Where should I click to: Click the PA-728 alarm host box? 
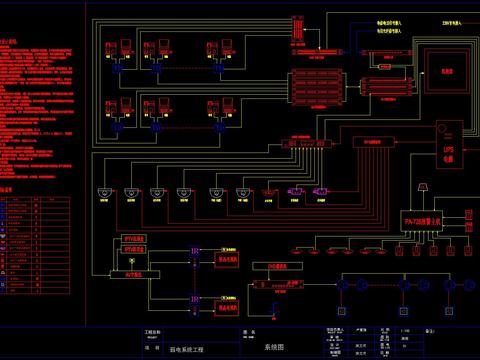coord(422,221)
